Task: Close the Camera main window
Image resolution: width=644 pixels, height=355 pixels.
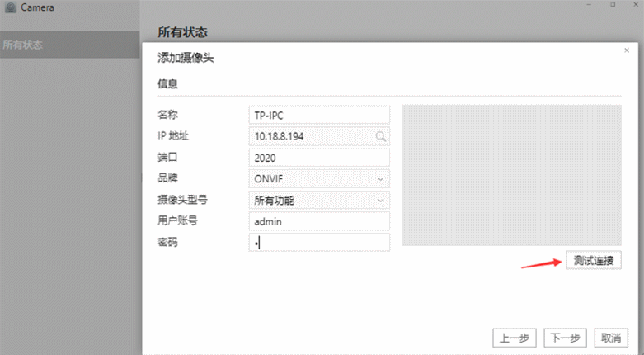Action: (636, 4)
